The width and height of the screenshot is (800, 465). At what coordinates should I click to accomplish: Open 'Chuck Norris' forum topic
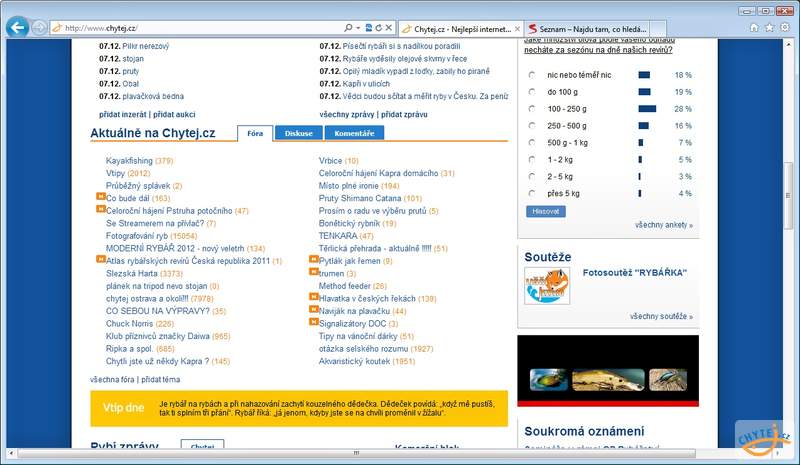[129, 324]
